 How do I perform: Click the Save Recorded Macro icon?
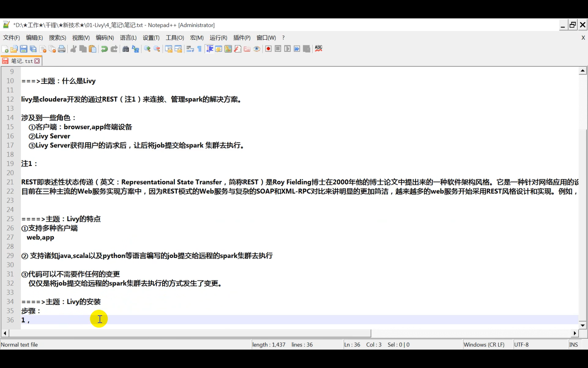307,49
